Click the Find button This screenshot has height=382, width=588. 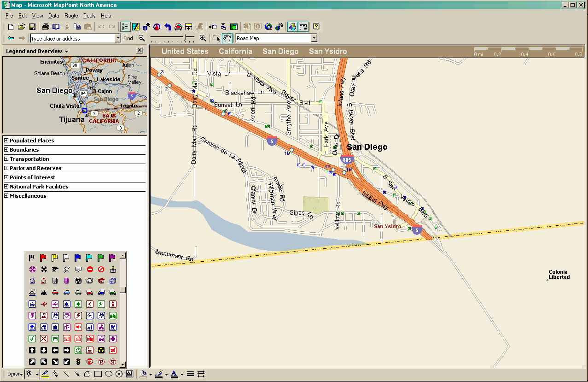(x=128, y=38)
